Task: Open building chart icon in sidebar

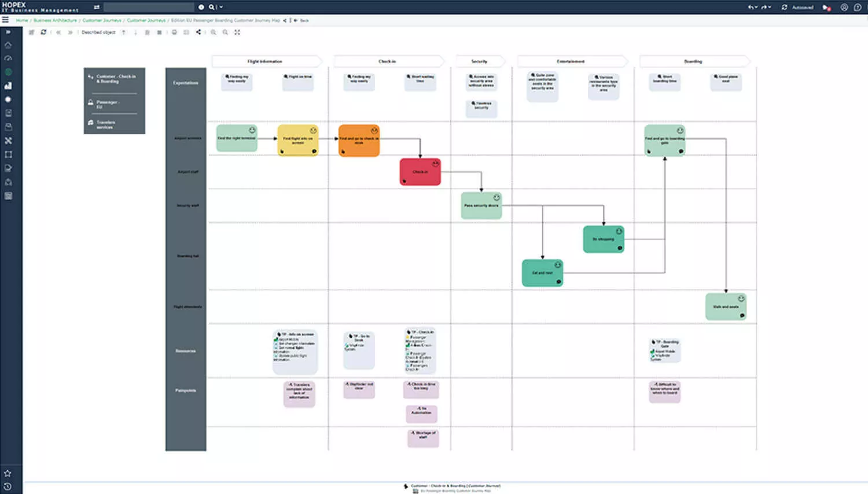Action: point(8,86)
